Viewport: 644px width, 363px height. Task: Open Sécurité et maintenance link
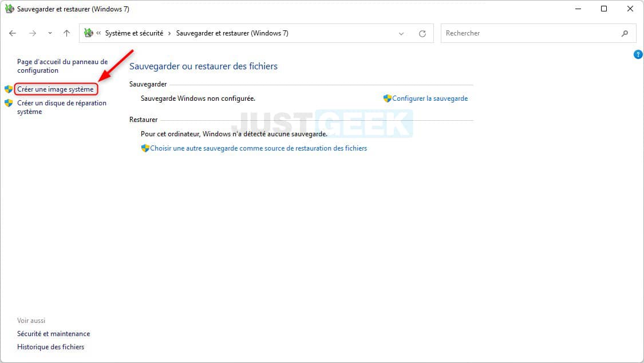(53, 334)
